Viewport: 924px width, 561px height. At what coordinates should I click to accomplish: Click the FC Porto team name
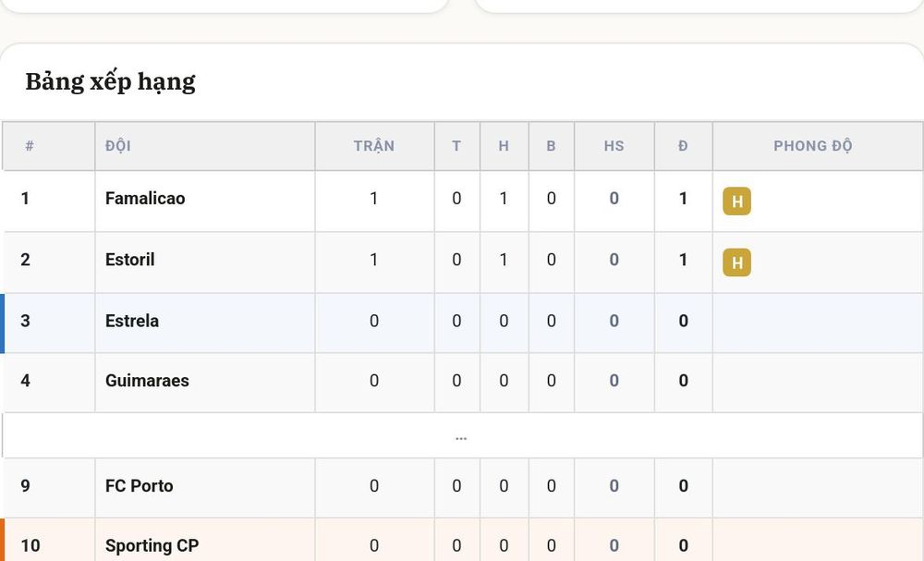click(x=140, y=485)
